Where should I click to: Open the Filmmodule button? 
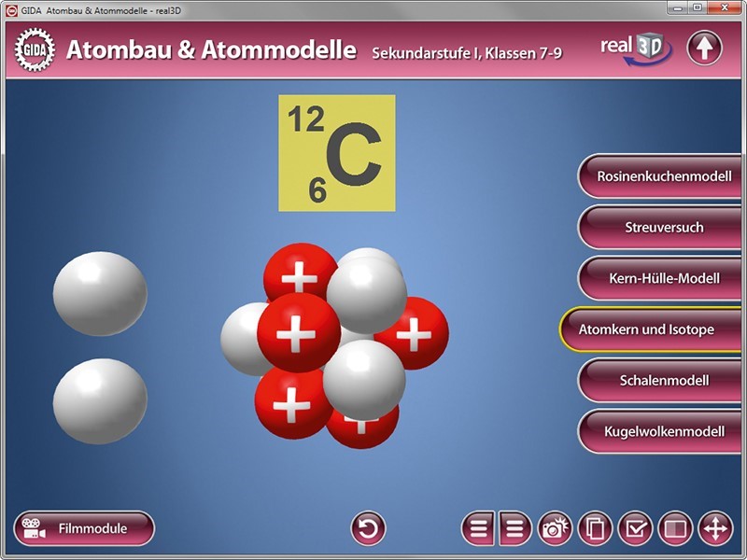[84, 528]
